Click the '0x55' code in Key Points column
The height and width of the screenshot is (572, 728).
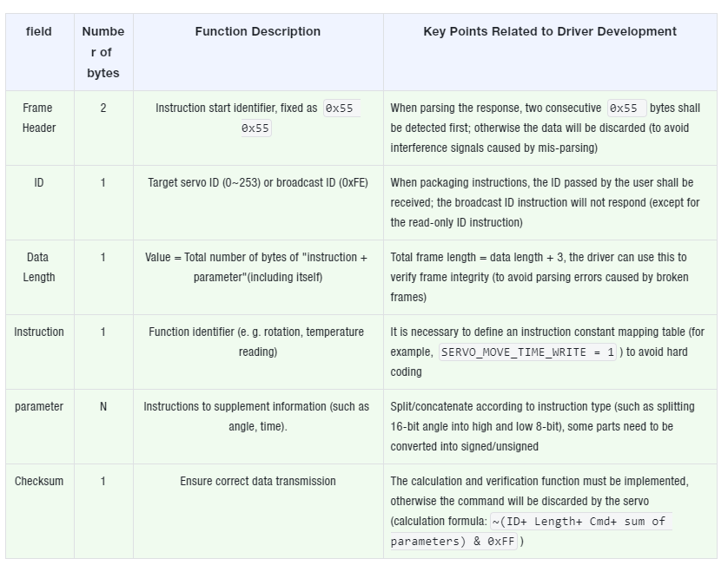625,108
